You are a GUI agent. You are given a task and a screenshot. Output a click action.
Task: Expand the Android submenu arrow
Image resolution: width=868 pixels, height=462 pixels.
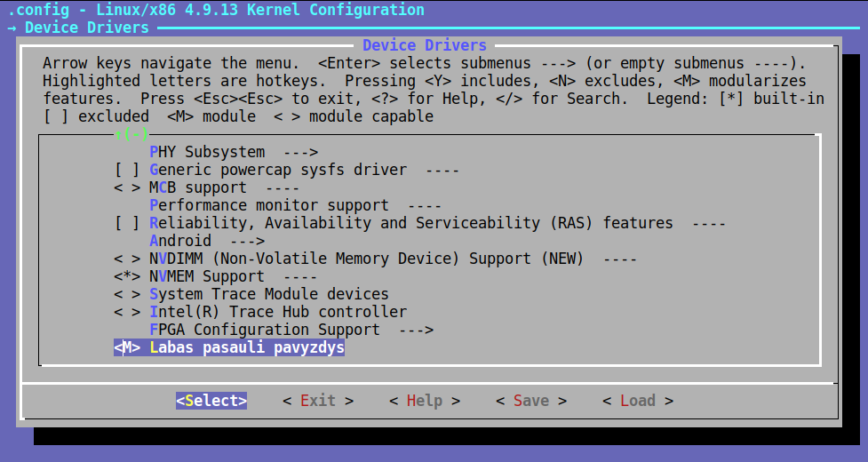coord(247,241)
